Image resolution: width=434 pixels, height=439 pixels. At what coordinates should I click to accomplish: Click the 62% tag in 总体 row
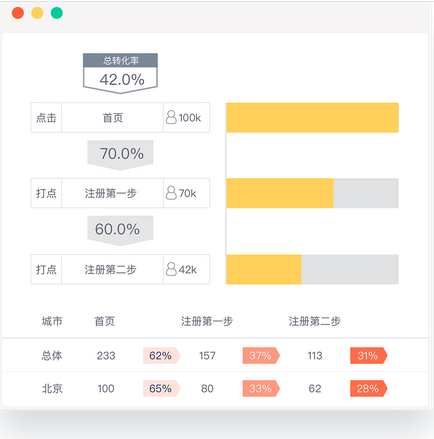[162, 355]
